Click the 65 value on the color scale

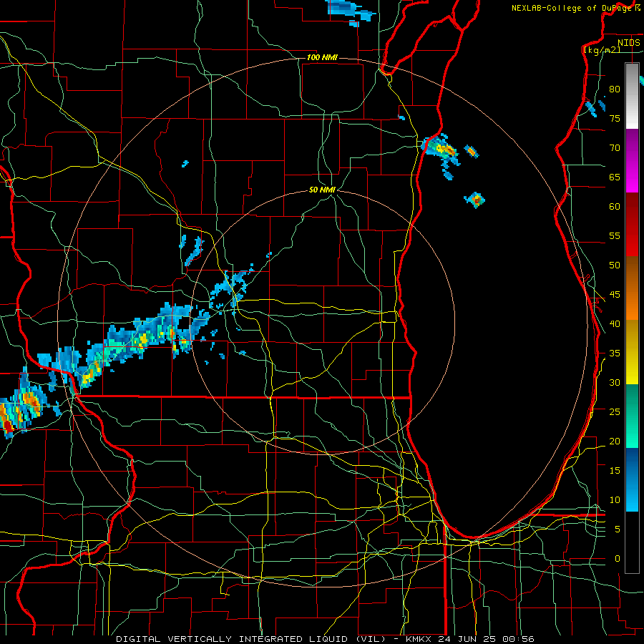615,177
